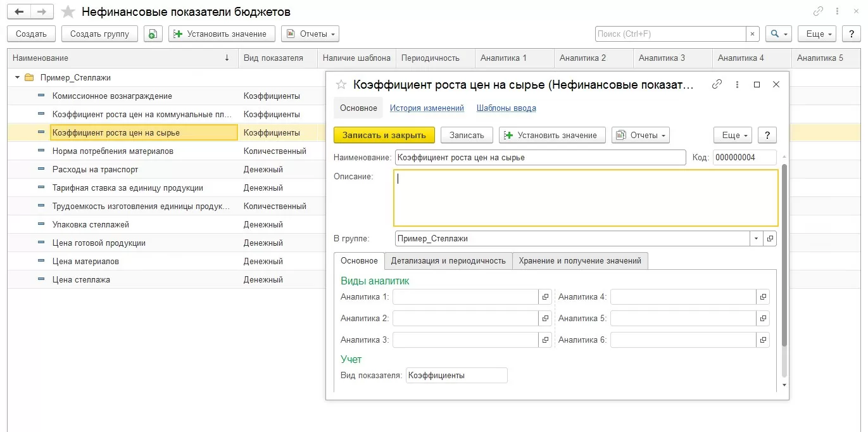Select the Цена стеллажа row
Viewport: 868px width, 432px height.
[81, 279]
